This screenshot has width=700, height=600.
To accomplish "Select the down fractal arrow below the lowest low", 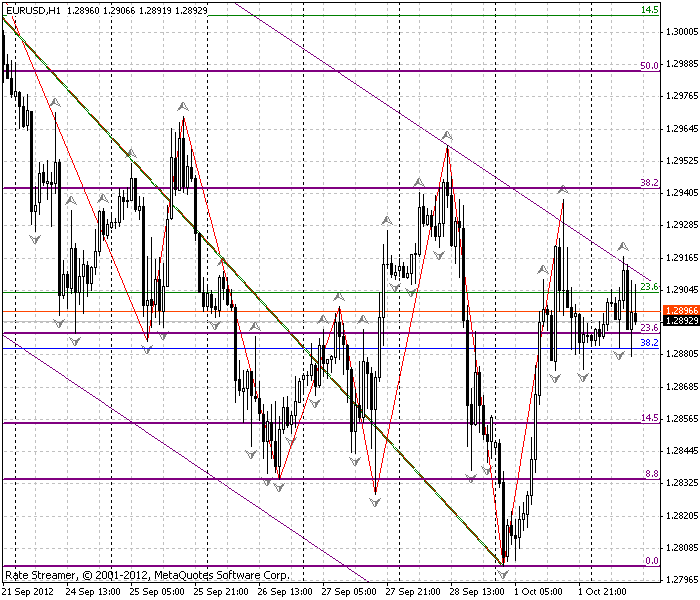I will point(503,574).
